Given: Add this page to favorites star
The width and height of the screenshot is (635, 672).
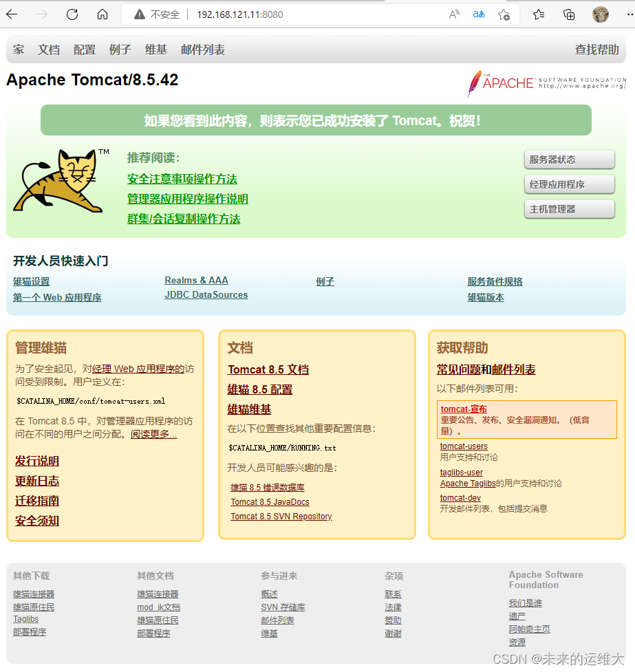Looking at the screenshot, I should tap(504, 15).
